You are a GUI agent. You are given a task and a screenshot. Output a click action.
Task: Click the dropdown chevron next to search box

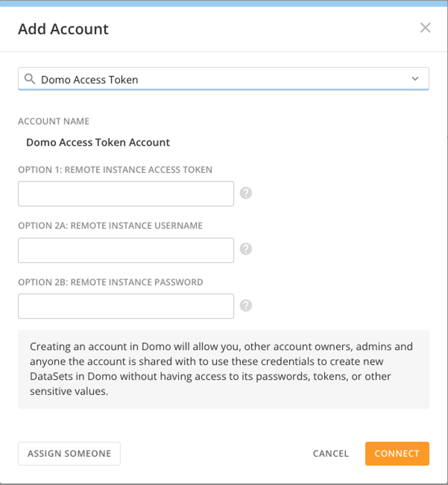[x=416, y=78]
